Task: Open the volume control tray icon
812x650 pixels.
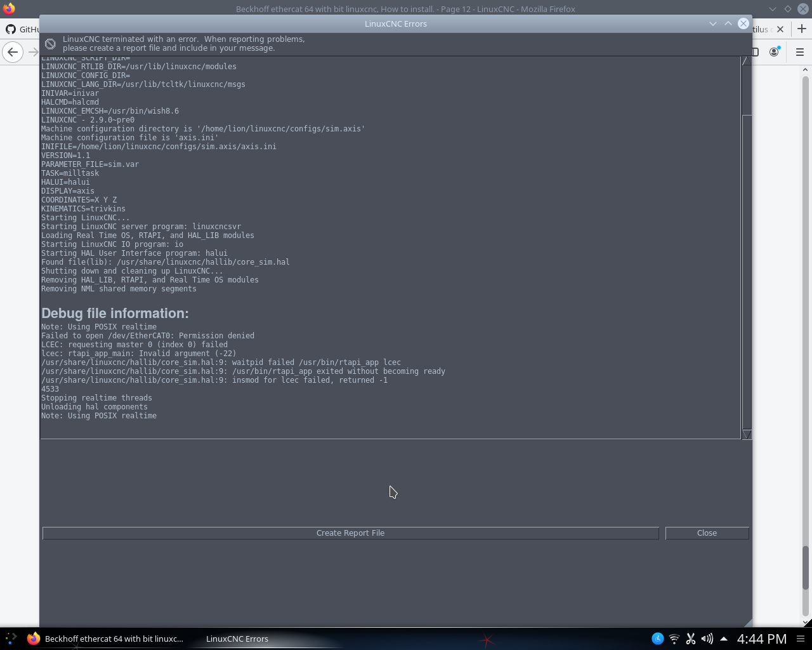Action: pyautogui.click(x=707, y=639)
